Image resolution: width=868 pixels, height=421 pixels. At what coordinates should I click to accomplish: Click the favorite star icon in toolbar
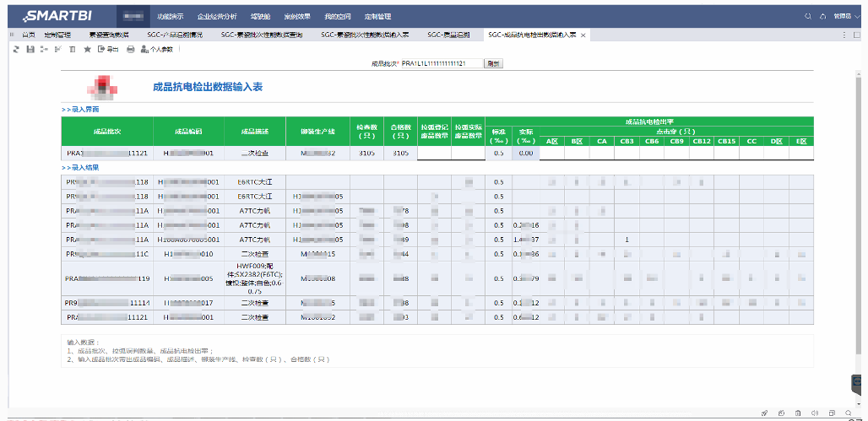(87, 49)
